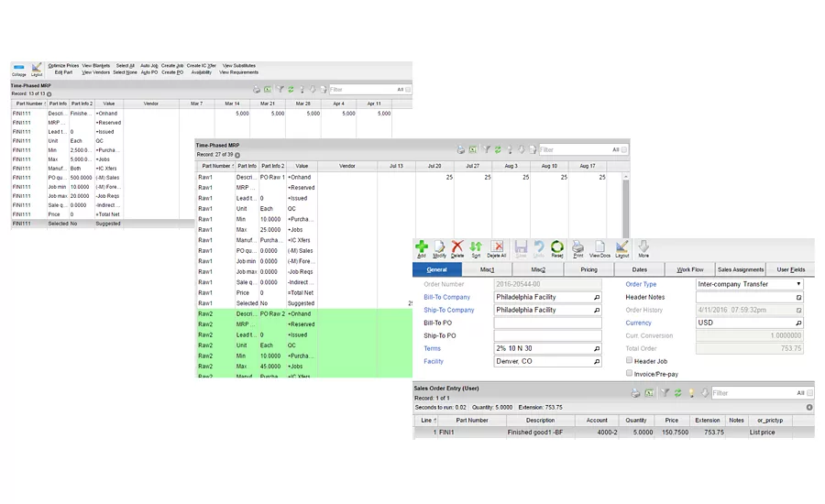
Task: Check the Header Job checkbox
Action: click(629, 360)
